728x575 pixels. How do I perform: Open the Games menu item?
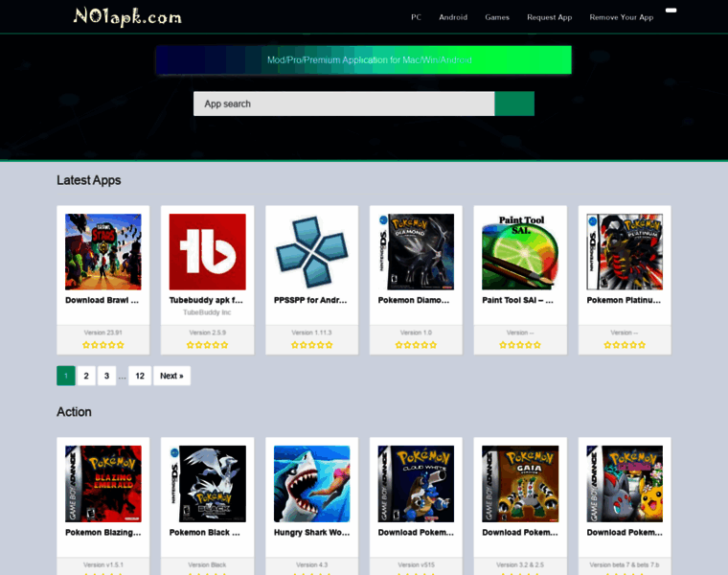click(497, 17)
